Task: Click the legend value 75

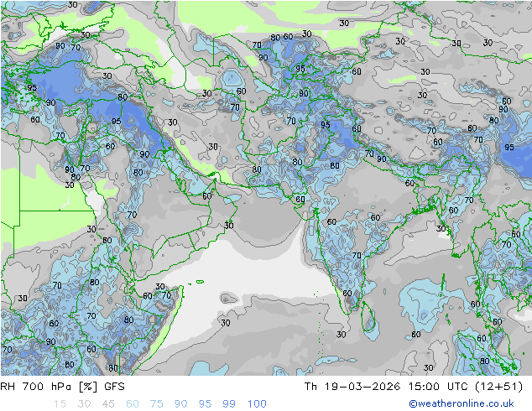Action: (156, 404)
